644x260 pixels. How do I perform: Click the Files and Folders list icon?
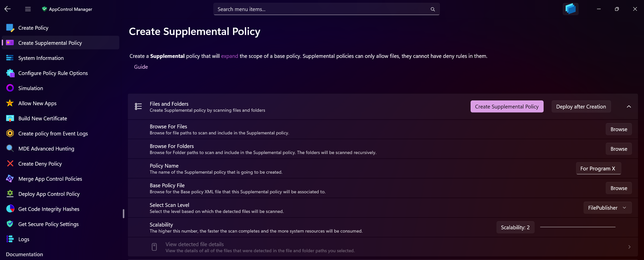click(x=138, y=106)
